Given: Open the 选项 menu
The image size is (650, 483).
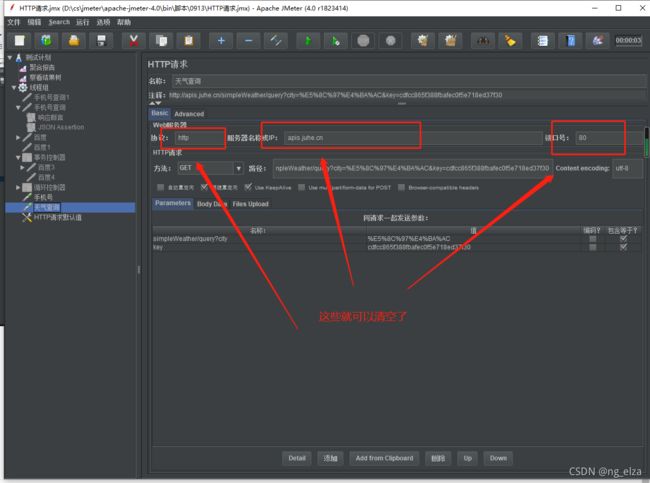Looking at the screenshot, I should (x=103, y=22).
